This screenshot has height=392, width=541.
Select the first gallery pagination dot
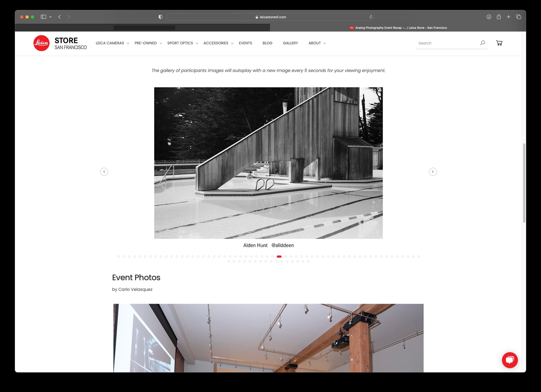point(118,256)
